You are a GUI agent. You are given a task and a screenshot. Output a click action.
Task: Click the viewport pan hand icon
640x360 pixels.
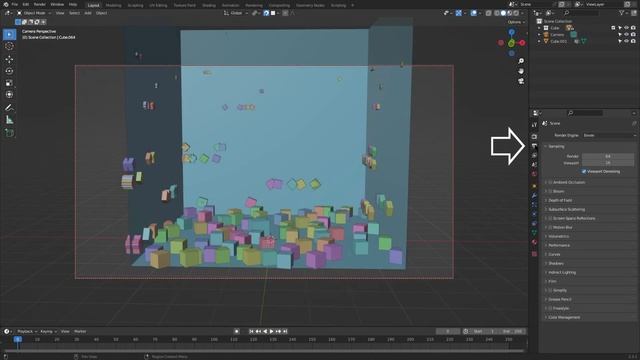(x=521, y=71)
